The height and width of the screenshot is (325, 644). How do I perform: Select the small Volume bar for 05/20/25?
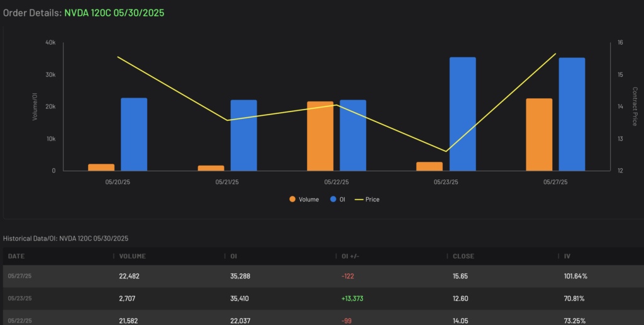point(101,168)
